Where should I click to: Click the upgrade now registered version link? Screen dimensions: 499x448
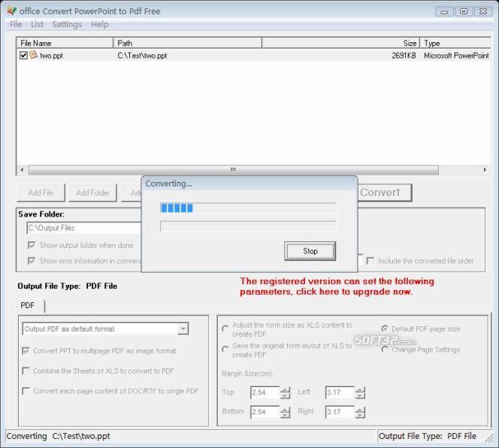point(337,286)
